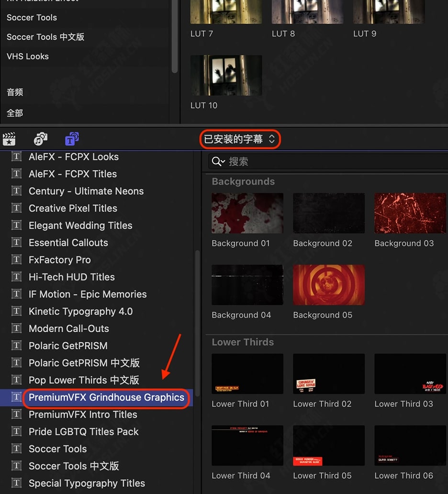Select the LUT 8 effect thumbnail

(307, 11)
